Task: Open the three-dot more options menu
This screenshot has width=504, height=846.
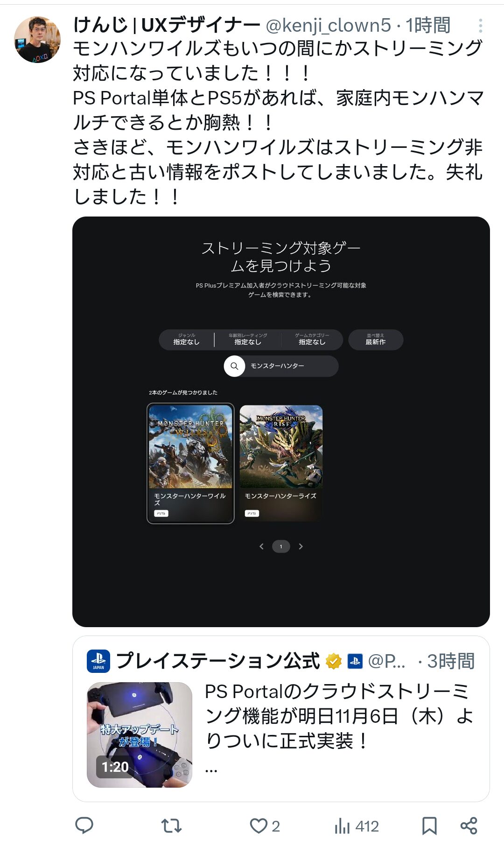Action: point(480,26)
